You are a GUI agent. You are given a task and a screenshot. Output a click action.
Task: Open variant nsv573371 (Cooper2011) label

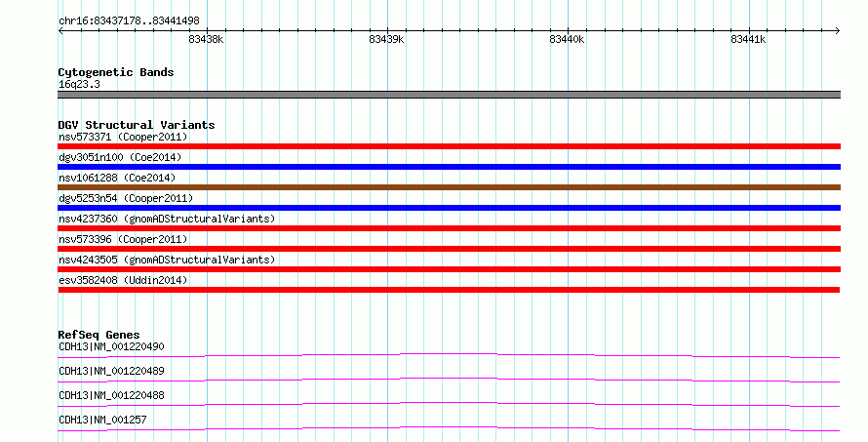point(123,137)
